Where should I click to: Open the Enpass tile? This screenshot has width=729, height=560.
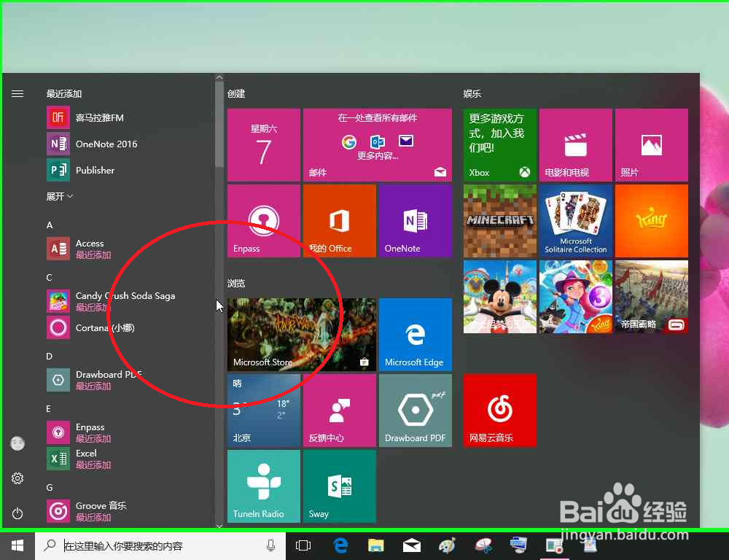click(x=264, y=221)
